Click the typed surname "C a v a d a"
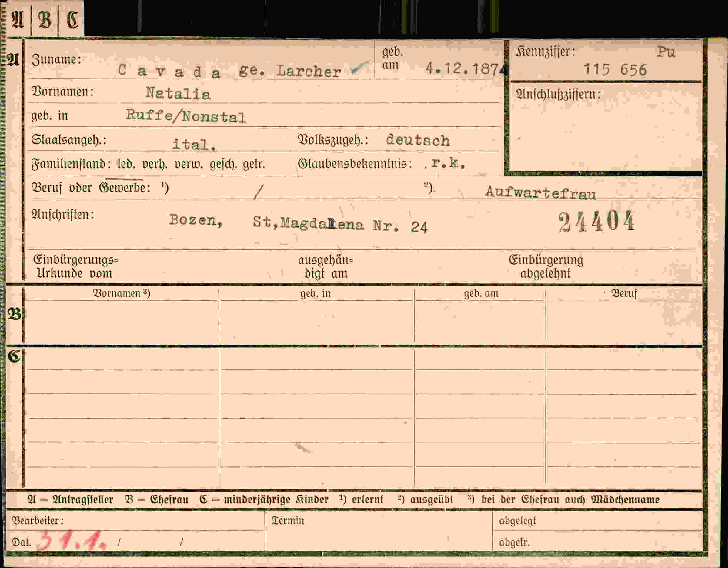Image resolution: width=728 pixels, height=568 pixels. point(169,71)
